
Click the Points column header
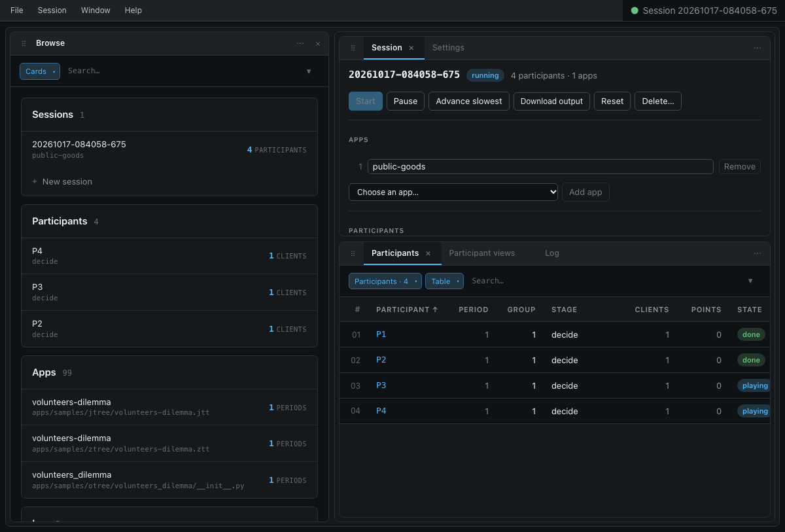pyautogui.click(x=706, y=310)
